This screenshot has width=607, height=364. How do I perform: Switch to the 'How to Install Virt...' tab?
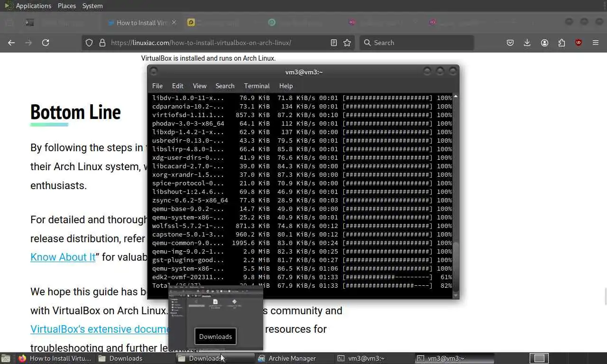(x=141, y=22)
